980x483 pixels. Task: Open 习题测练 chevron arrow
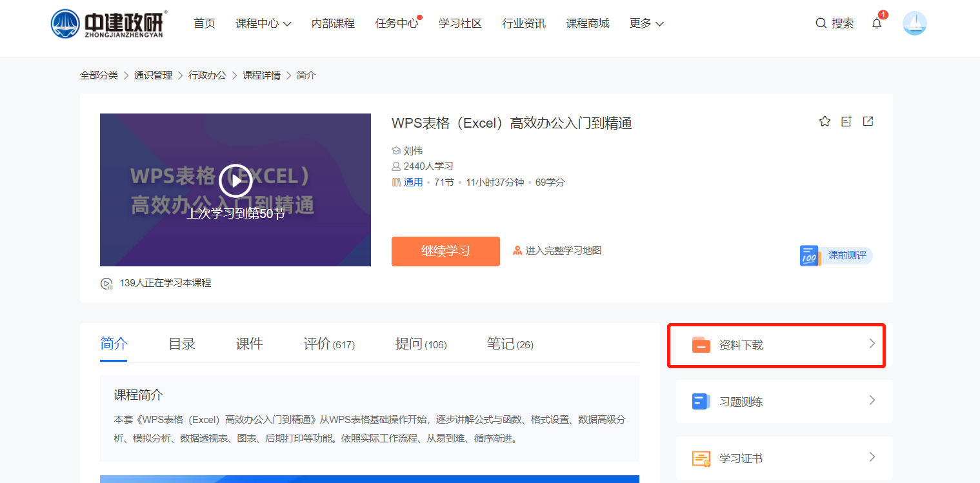pyautogui.click(x=872, y=400)
